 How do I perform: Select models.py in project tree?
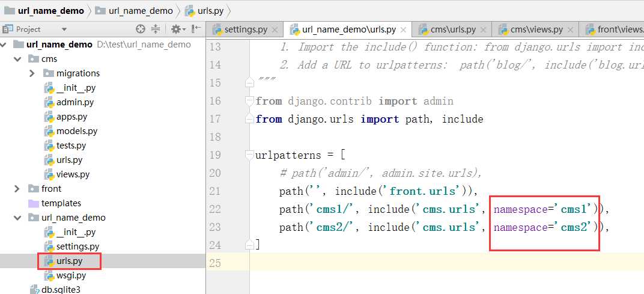coord(71,131)
